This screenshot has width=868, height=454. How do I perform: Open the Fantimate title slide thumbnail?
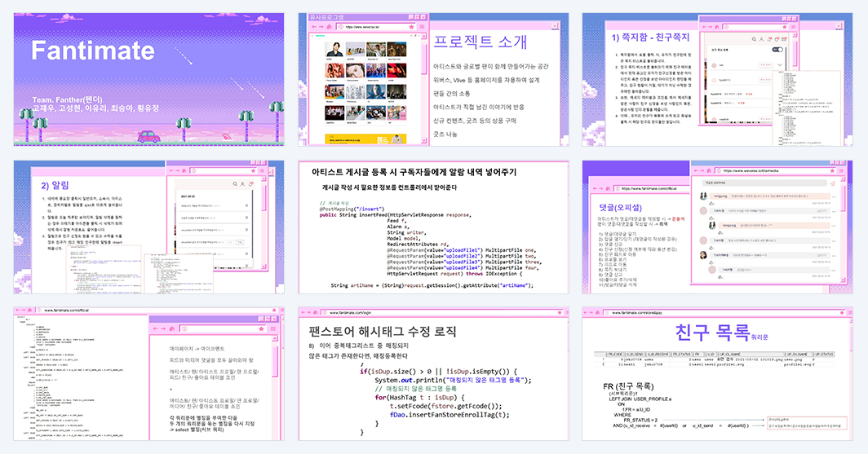point(149,80)
